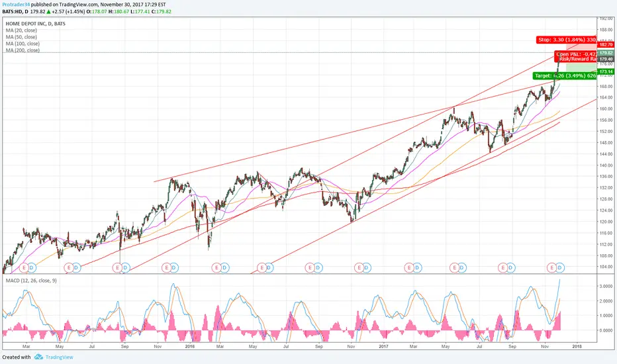Select the H:180.67 high value
Viewport: 617px width, 364px height.
click(119, 12)
